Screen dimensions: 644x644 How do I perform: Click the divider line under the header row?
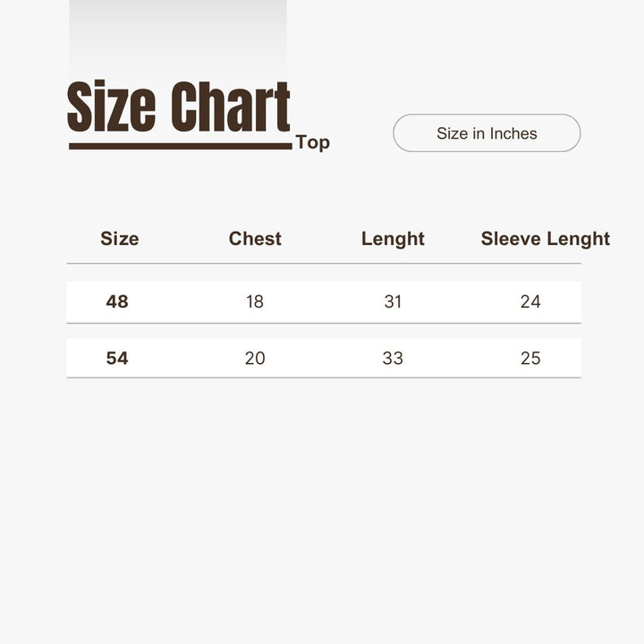[x=323, y=264]
